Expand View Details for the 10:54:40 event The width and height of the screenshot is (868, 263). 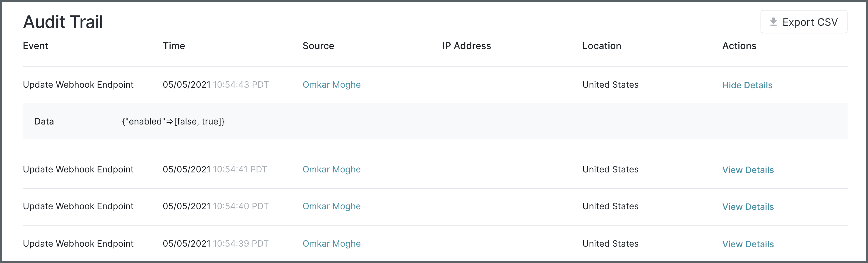click(748, 206)
